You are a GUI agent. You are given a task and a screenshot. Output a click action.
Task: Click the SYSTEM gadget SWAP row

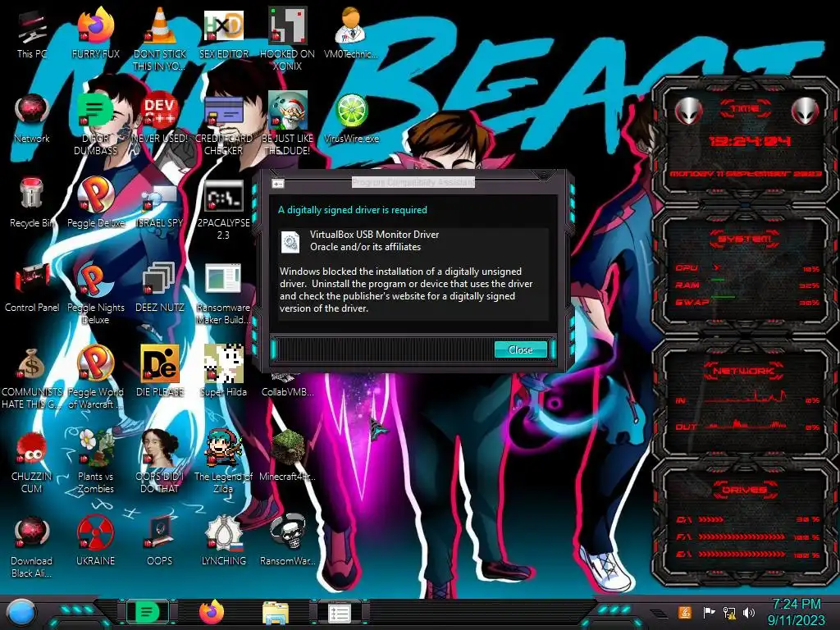click(747, 302)
